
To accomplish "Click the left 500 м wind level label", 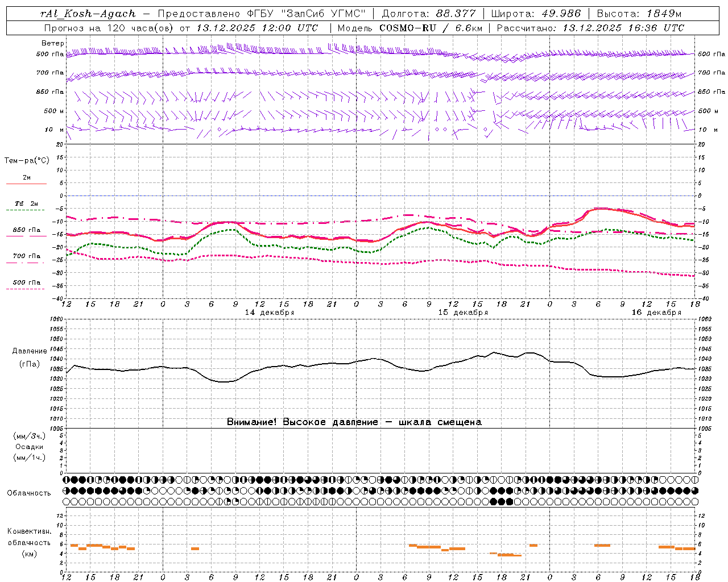I will (54, 111).
